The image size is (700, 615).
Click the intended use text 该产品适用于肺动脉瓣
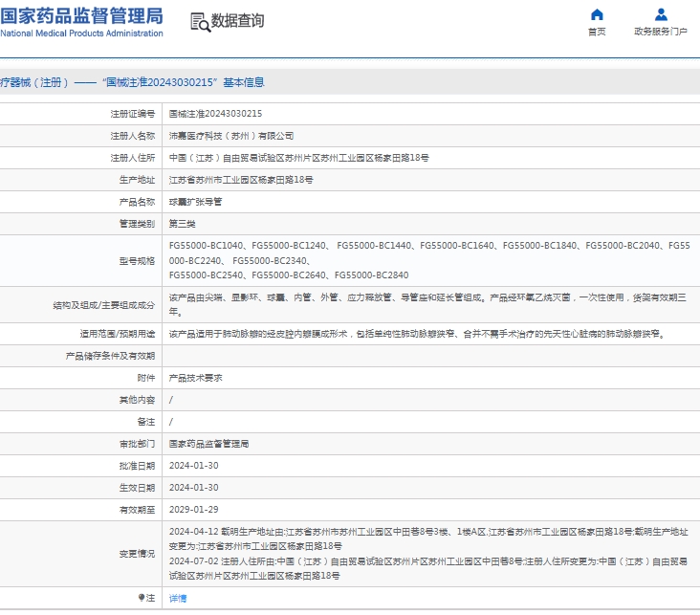click(417, 334)
